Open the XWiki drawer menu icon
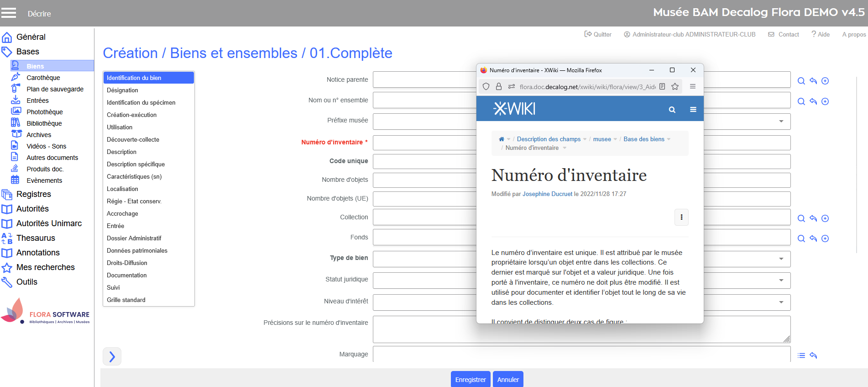 (693, 110)
